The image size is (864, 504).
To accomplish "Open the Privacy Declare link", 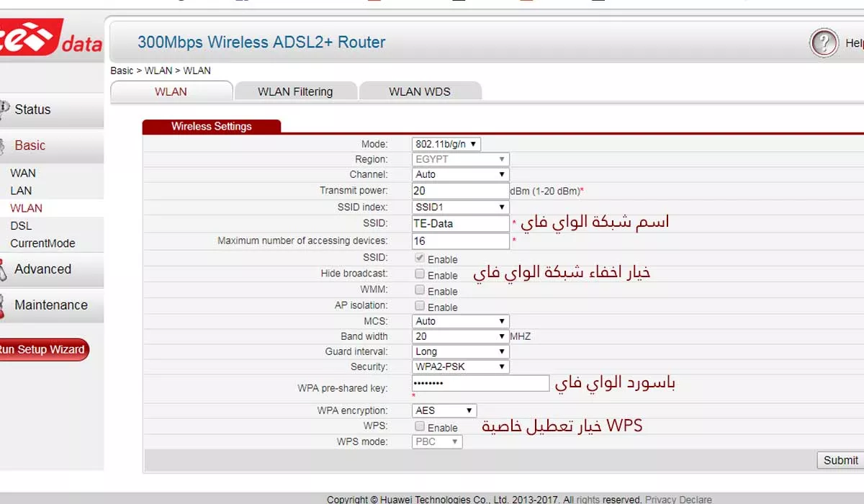I will point(678,500).
